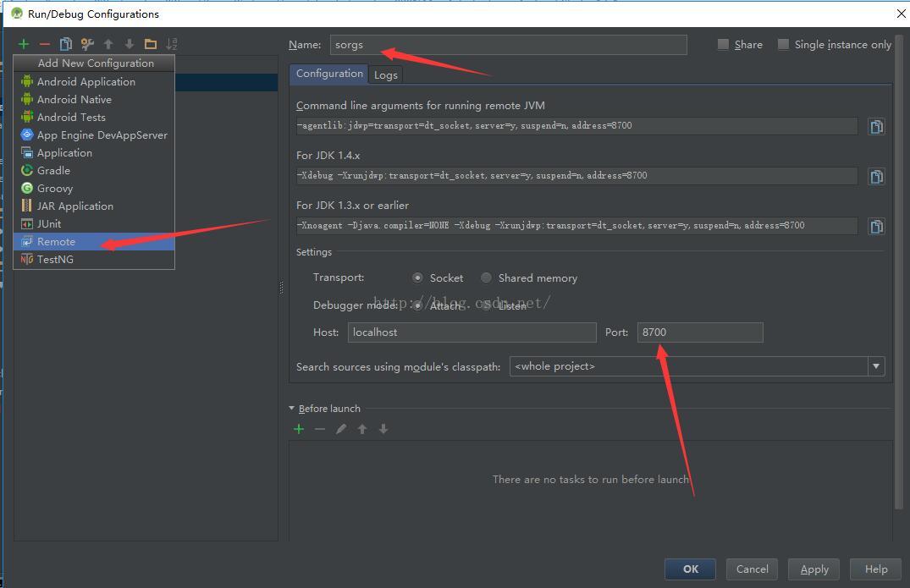Click the Sort Configurations icon
Screen dimensions: 910x588
click(x=172, y=44)
